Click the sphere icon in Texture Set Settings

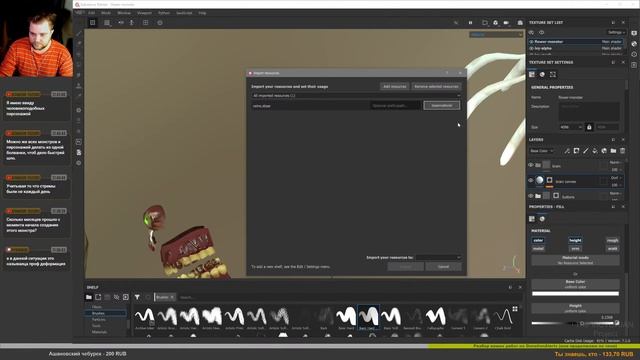(542, 74)
